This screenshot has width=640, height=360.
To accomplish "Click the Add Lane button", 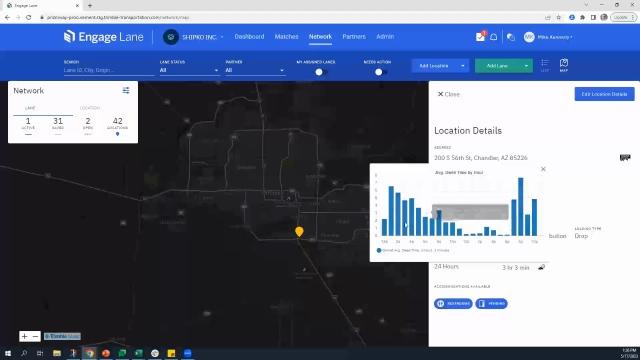I will point(497,66).
